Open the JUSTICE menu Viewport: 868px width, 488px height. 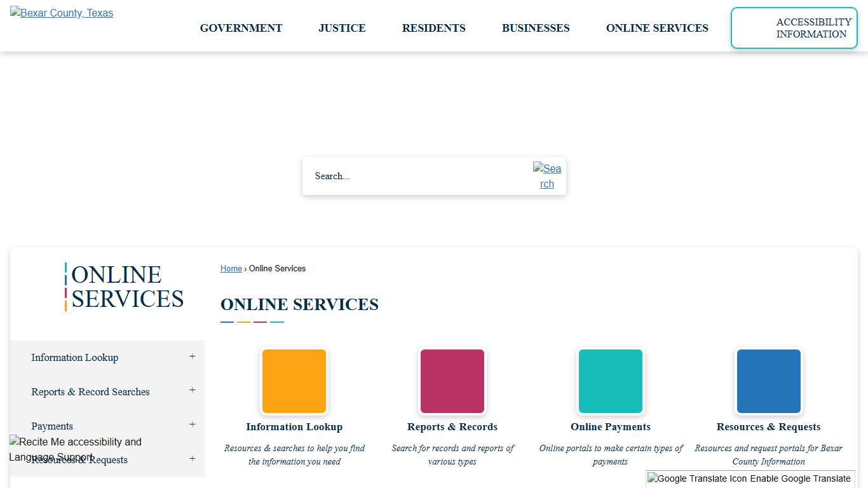342,28
